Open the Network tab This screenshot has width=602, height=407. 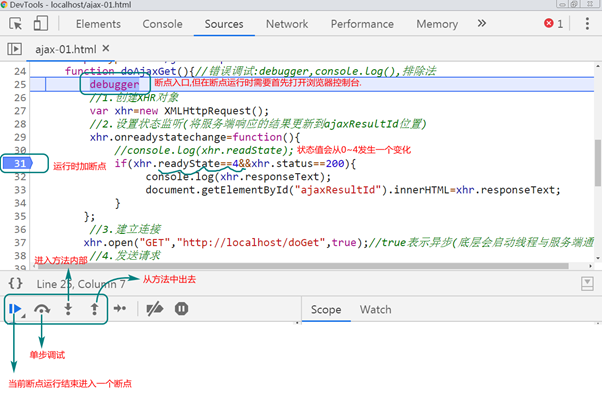[x=287, y=24]
